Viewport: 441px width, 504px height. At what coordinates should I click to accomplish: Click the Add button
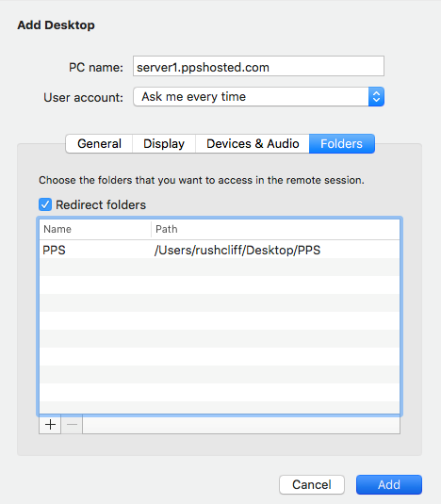389,484
